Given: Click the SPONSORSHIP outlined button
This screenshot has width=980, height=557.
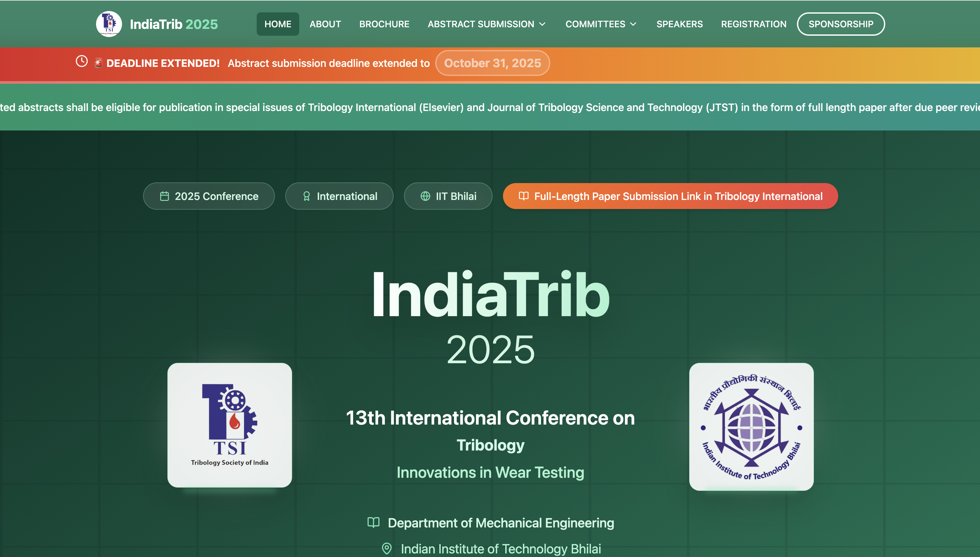Looking at the screenshot, I should point(841,24).
